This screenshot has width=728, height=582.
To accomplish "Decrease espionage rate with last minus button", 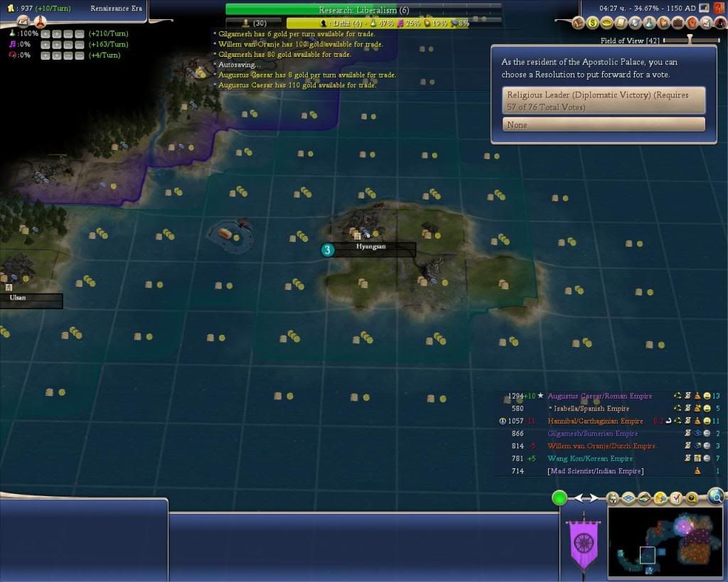I will point(80,55).
